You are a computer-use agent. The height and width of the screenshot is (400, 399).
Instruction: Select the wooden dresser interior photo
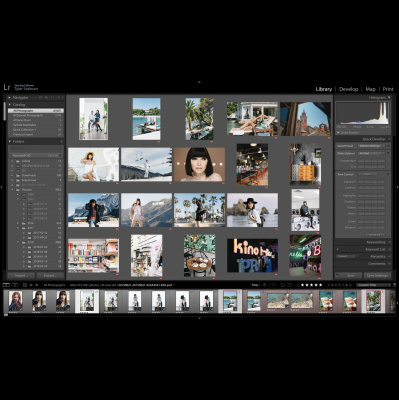[x=305, y=165]
